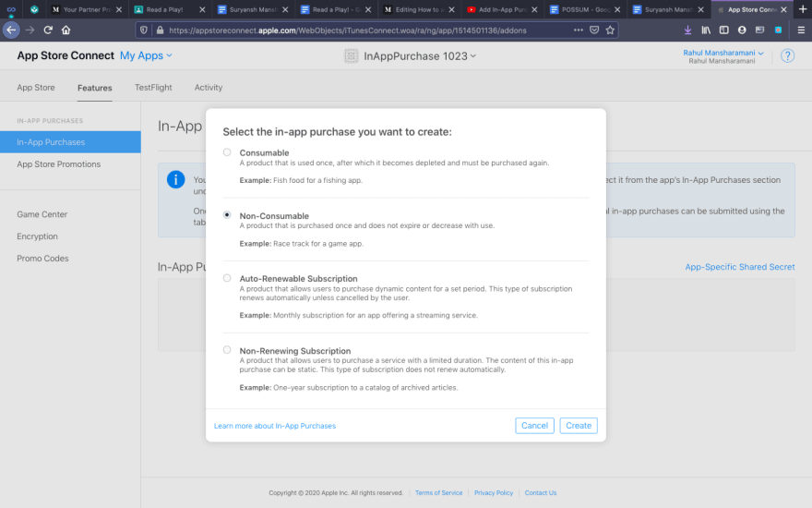812x508 pixels.
Task: Open the page actions three-dot menu
Action: pos(579,30)
